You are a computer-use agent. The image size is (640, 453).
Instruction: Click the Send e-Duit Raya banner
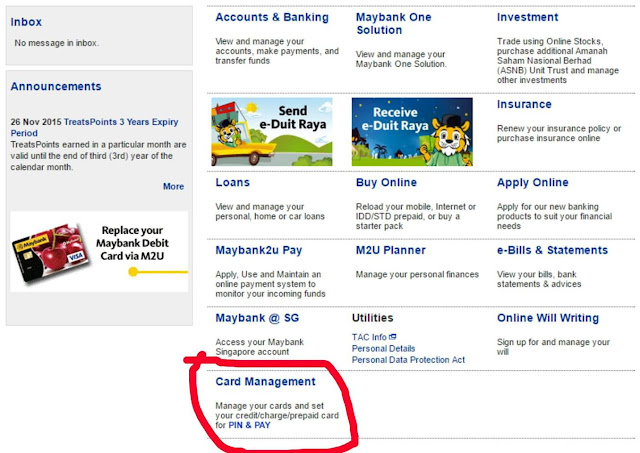pyautogui.click(x=272, y=132)
